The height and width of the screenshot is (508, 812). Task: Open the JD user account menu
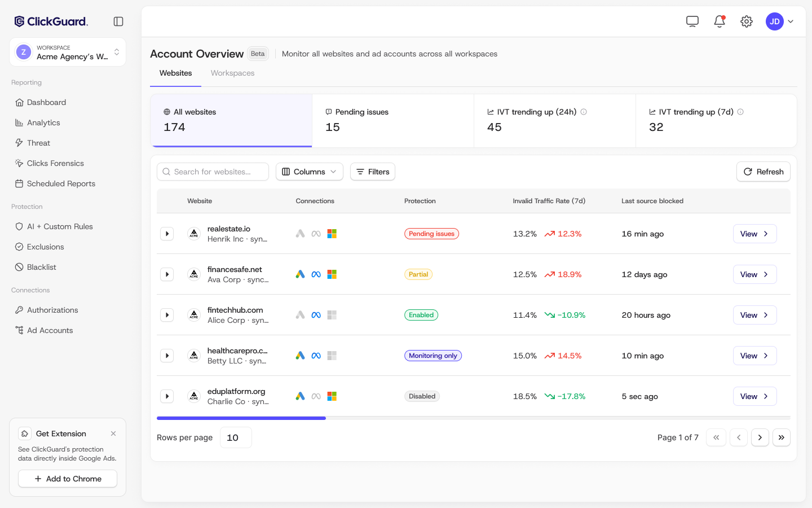pyautogui.click(x=780, y=21)
